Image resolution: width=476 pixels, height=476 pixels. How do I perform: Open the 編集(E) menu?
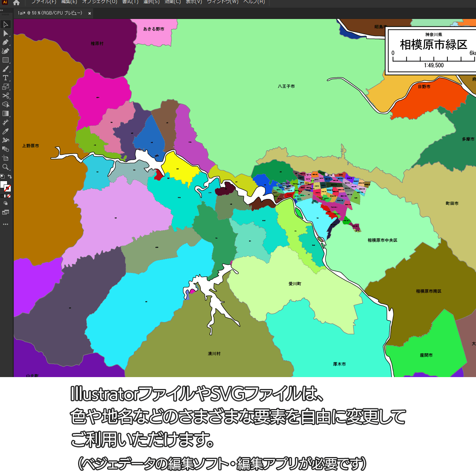69,2
